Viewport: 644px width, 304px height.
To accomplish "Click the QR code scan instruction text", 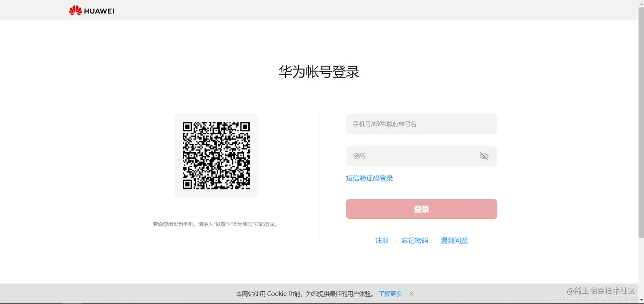I will [x=216, y=224].
